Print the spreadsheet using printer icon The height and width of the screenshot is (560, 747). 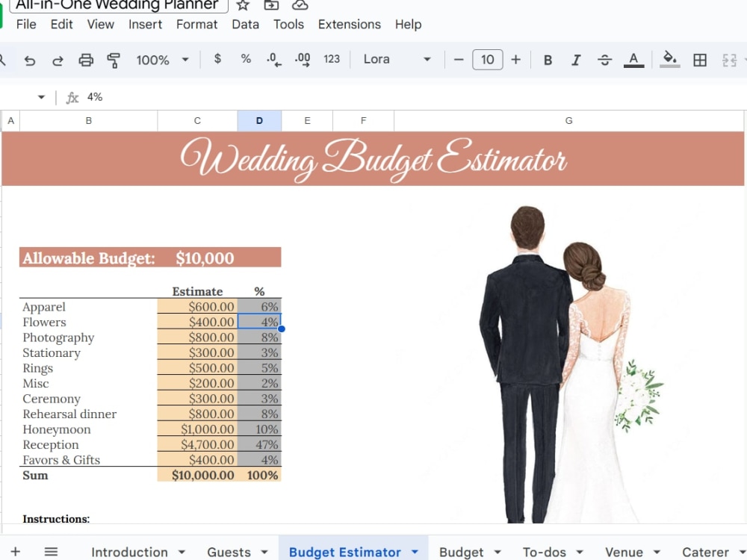(86, 60)
